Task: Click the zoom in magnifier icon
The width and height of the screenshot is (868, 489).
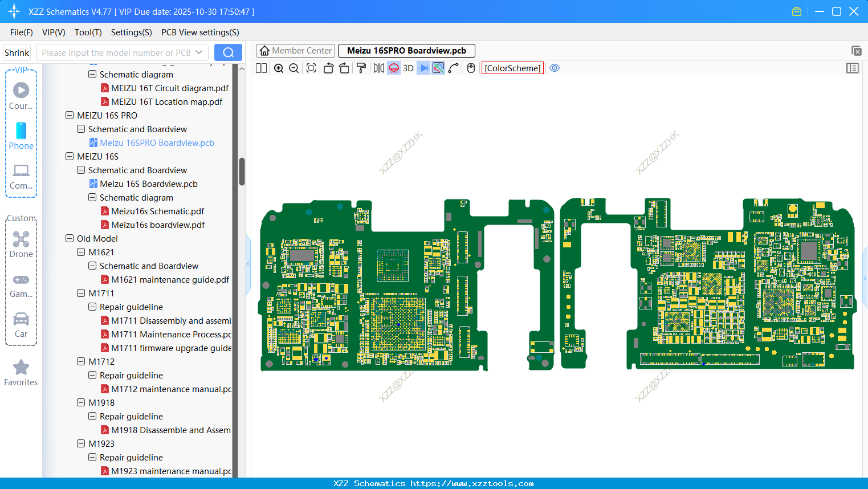Action: point(279,68)
